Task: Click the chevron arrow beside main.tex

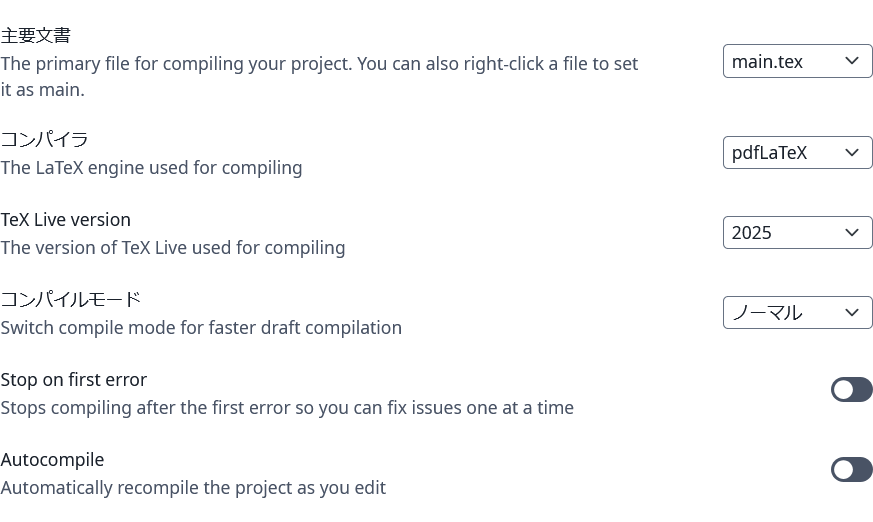Action: tap(852, 62)
